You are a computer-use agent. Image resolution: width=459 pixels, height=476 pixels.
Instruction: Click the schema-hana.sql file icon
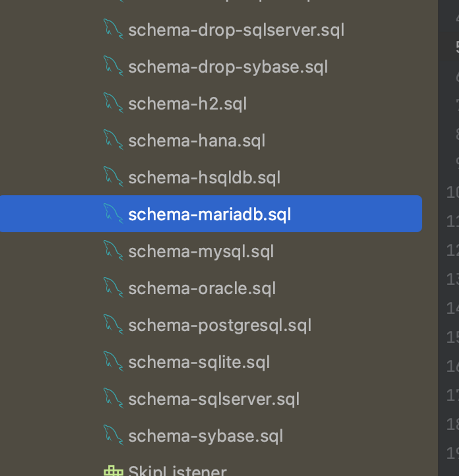(x=113, y=140)
